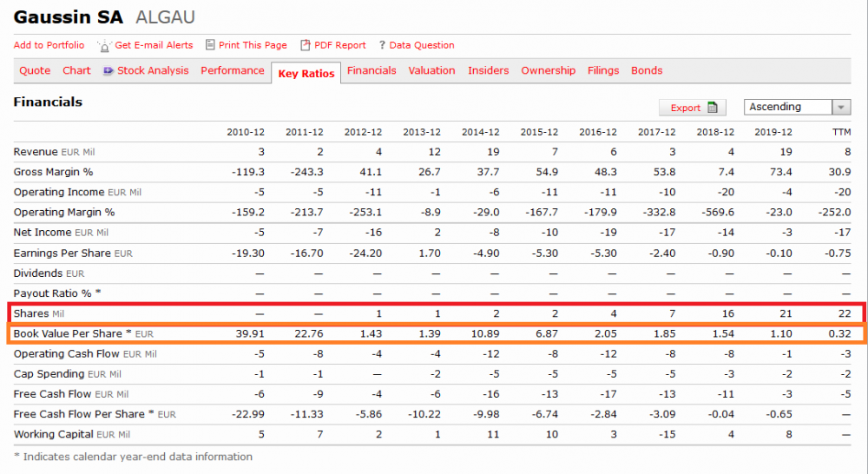This screenshot has height=474, width=868.
Task: Click the 39.91 book value cell
Action: point(250,333)
